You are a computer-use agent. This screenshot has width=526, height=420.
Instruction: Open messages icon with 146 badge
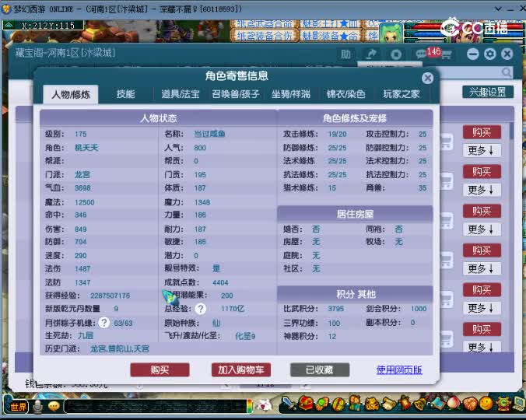pos(423,54)
